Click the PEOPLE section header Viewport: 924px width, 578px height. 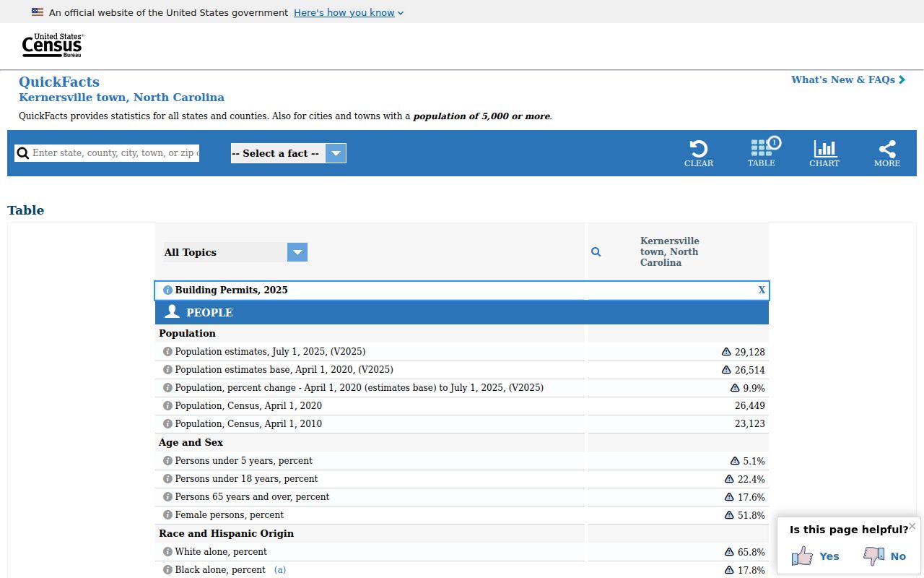462,312
